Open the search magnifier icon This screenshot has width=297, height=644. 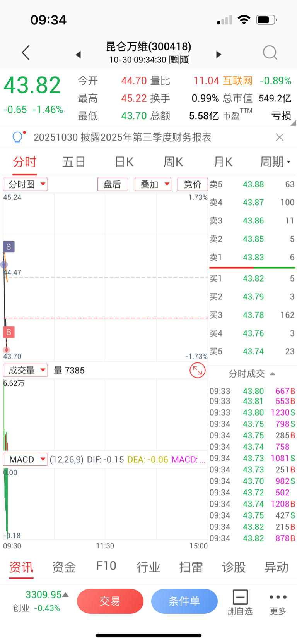click(x=270, y=53)
